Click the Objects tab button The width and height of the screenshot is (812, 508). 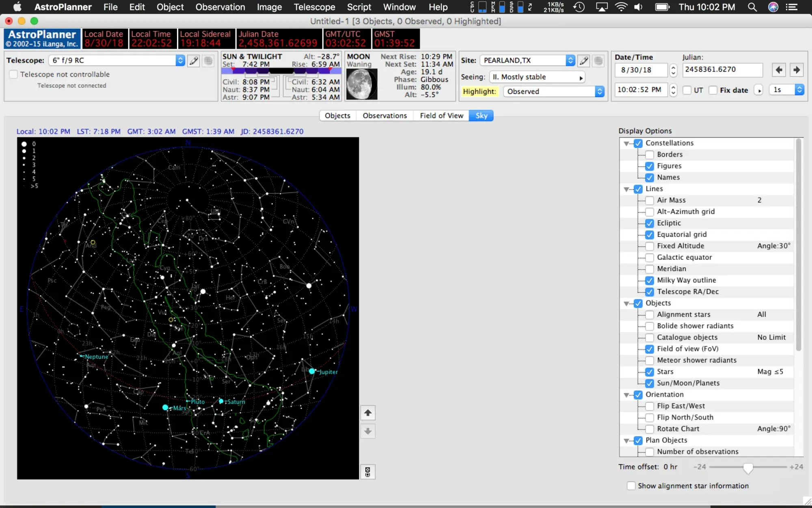click(337, 115)
